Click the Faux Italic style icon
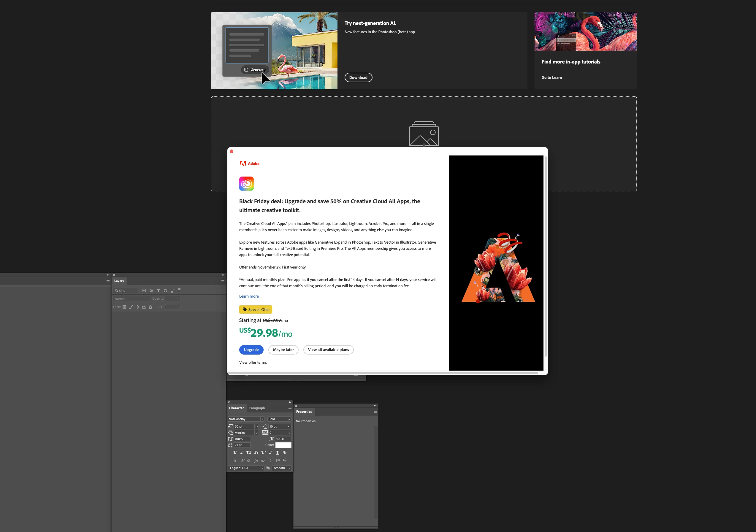756x532 pixels. (x=242, y=452)
